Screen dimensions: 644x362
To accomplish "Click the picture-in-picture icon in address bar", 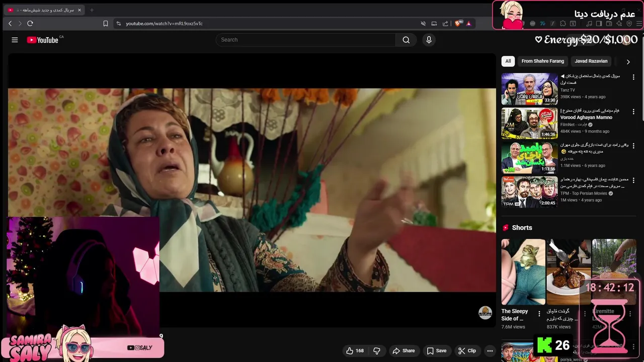I will point(434,23).
